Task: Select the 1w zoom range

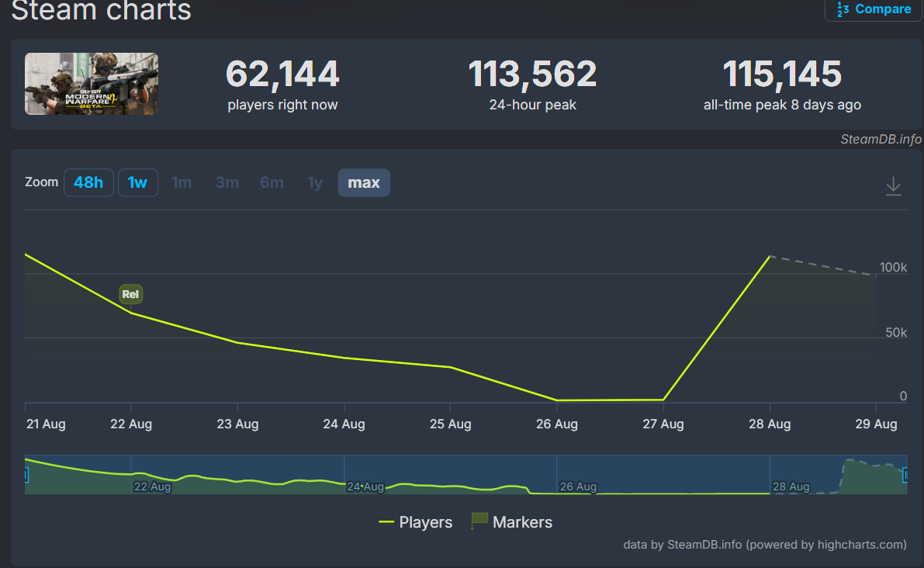Action: click(x=138, y=182)
